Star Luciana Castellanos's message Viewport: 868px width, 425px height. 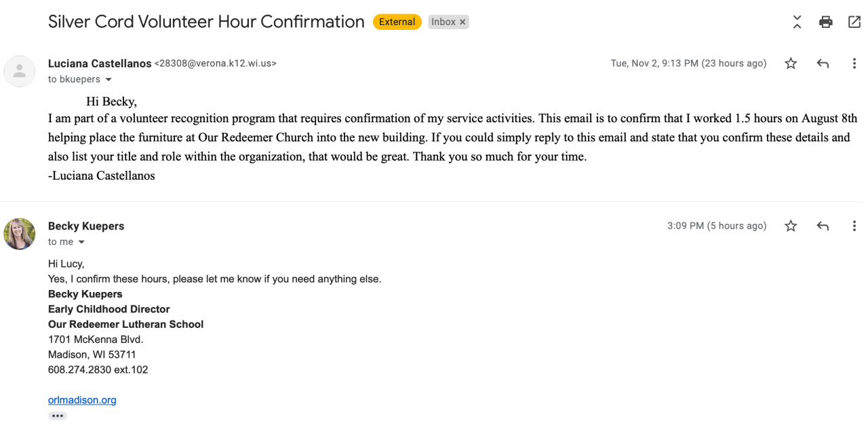coord(791,64)
